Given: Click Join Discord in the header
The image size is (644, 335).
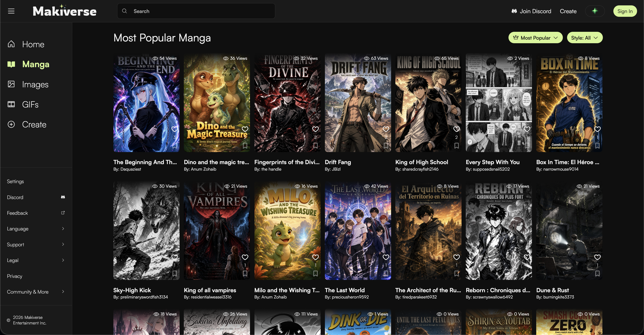Looking at the screenshot, I should tap(531, 11).
